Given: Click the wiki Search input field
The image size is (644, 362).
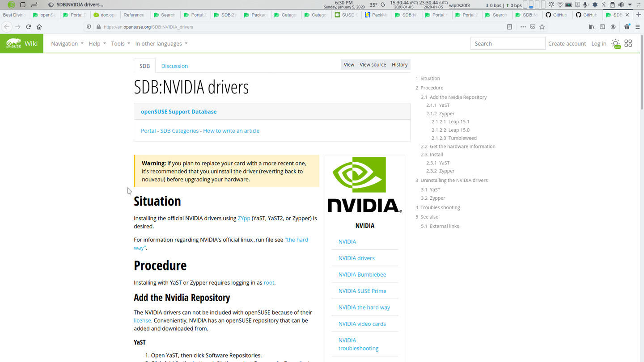Looking at the screenshot, I should point(508,43).
